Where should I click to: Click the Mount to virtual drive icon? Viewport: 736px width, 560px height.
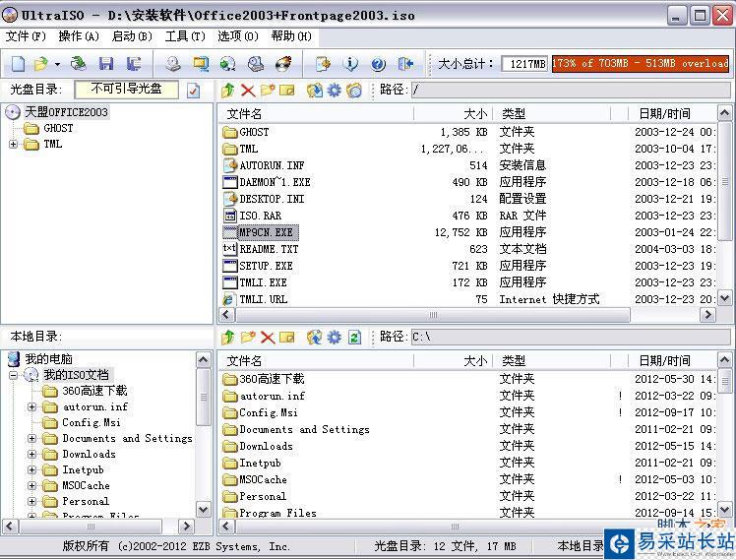(x=256, y=63)
